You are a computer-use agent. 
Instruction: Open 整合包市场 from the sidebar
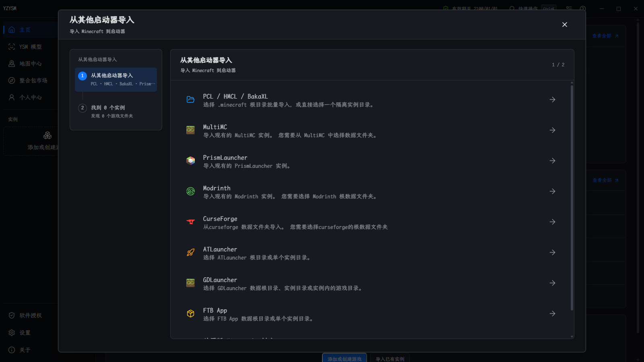33,80
